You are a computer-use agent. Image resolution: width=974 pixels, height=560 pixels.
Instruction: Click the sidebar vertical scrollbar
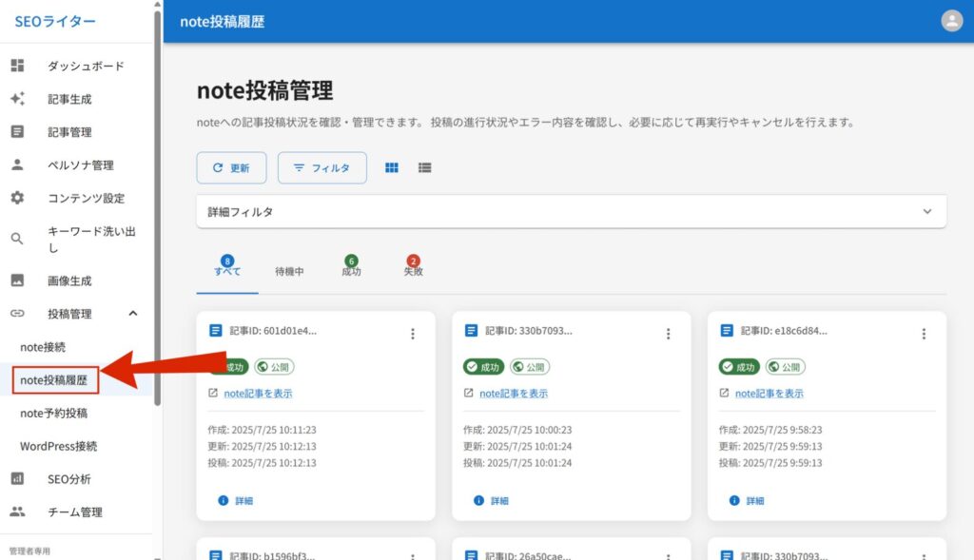pyautogui.click(x=157, y=190)
